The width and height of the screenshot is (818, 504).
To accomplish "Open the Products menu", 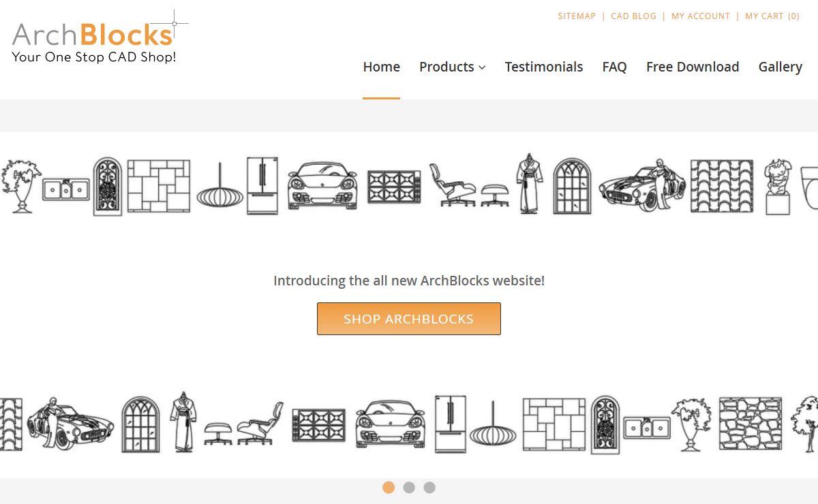I will 453,67.
